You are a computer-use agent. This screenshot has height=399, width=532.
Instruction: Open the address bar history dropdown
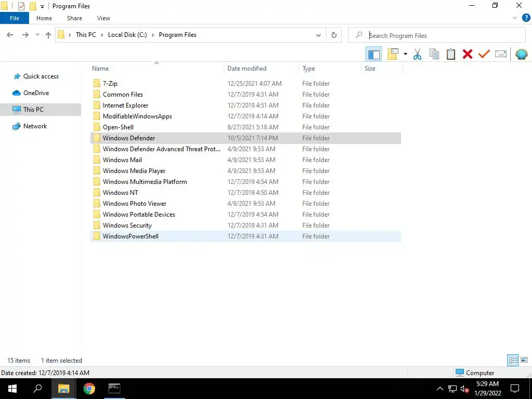(318, 35)
